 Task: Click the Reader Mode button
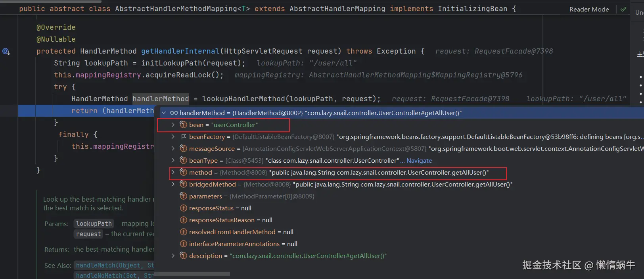pyautogui.click(x=589, y=9)
